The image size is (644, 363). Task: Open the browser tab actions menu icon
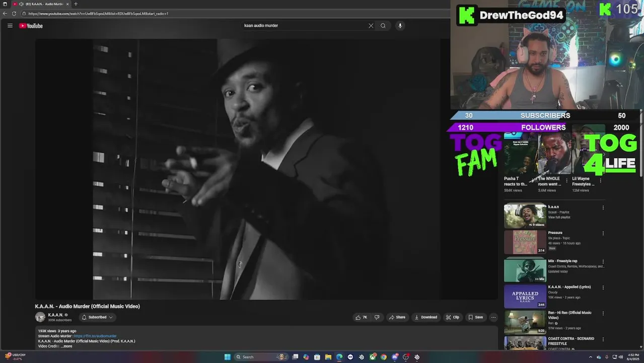(x=5, y=4)
